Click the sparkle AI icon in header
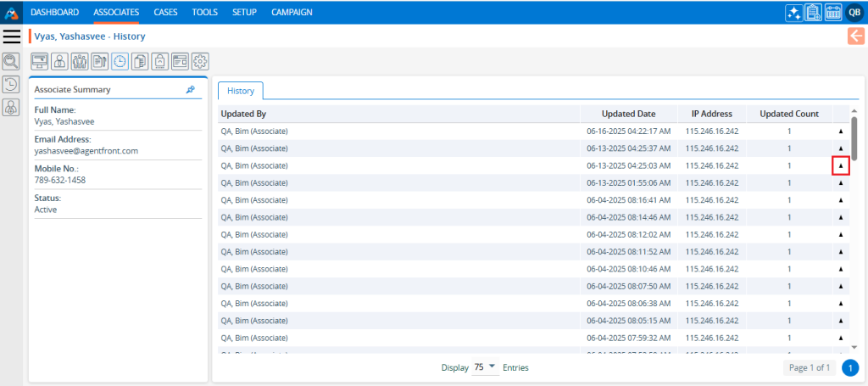 [793, 13]
